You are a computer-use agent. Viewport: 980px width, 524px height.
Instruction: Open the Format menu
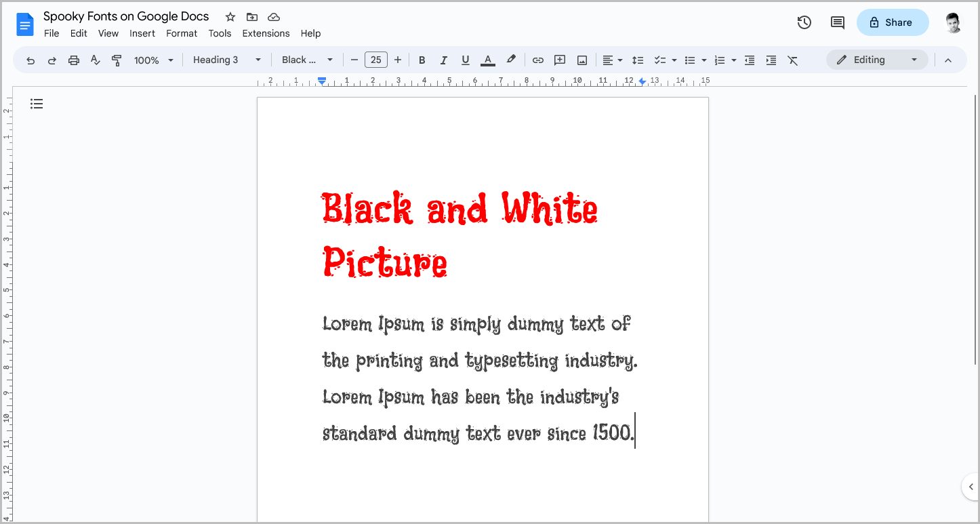pos(182,33)
